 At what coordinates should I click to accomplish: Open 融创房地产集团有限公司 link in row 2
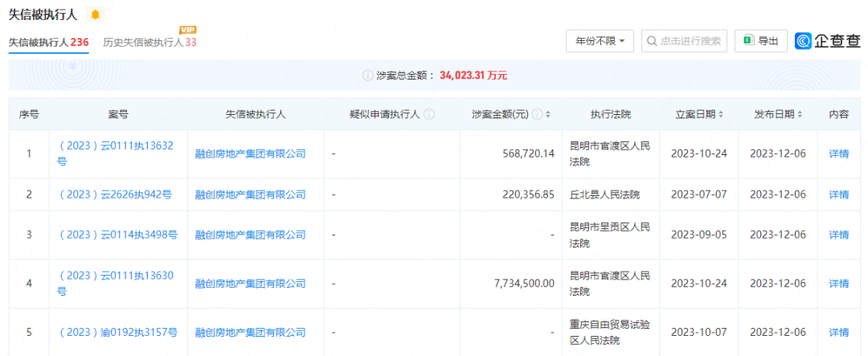(250, 194)
